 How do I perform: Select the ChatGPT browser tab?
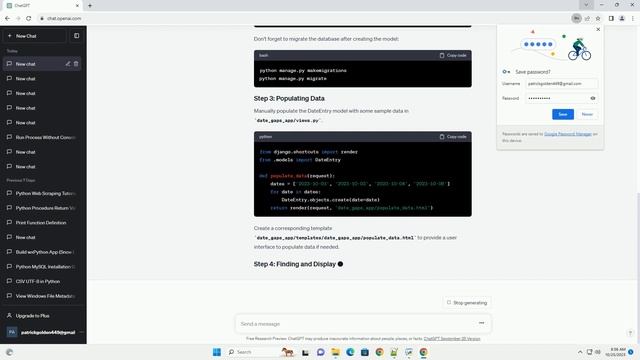(43, 6)
